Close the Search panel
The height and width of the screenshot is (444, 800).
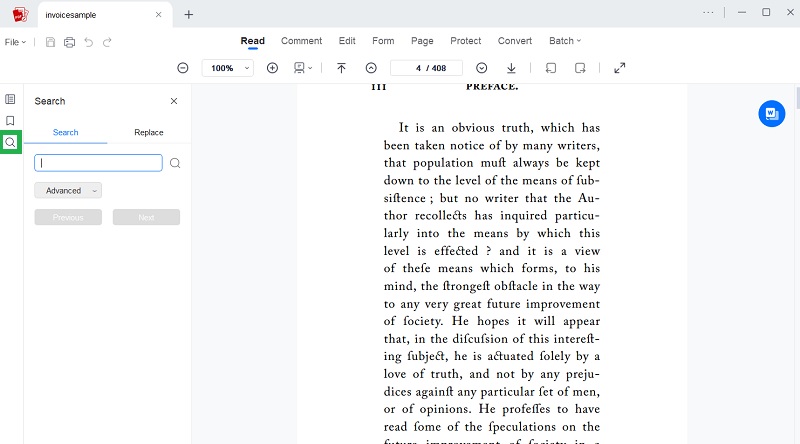tap(174, 101)
